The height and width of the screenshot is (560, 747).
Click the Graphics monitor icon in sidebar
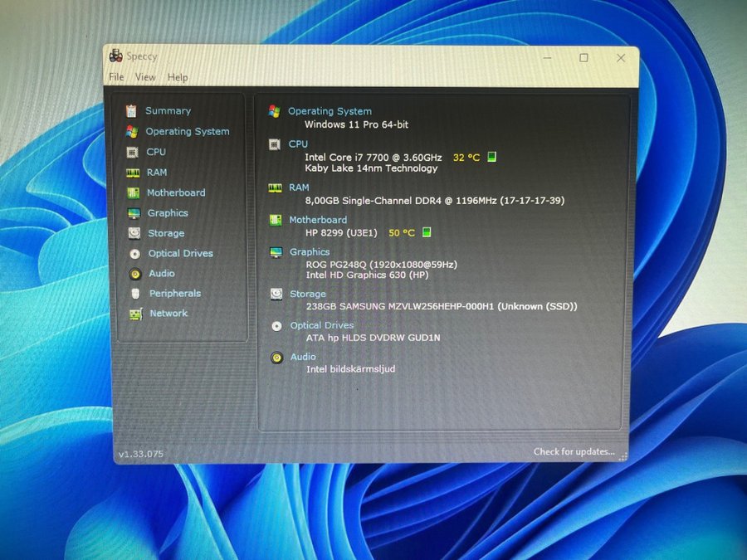[133, 213]
